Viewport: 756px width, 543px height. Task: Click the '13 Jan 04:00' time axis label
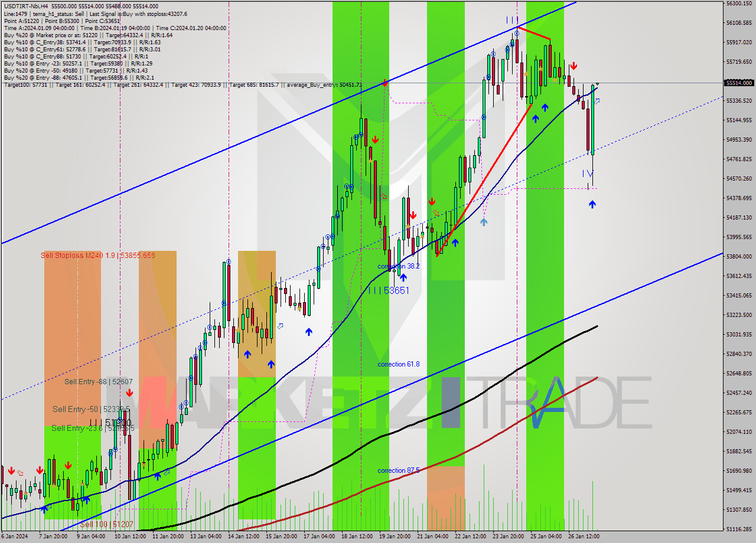click(x=205, y=537)
